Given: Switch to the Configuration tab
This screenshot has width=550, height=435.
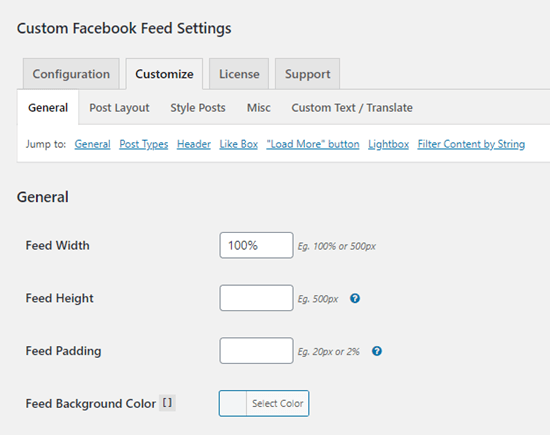Looking at the screenshot, I should 71,74.
